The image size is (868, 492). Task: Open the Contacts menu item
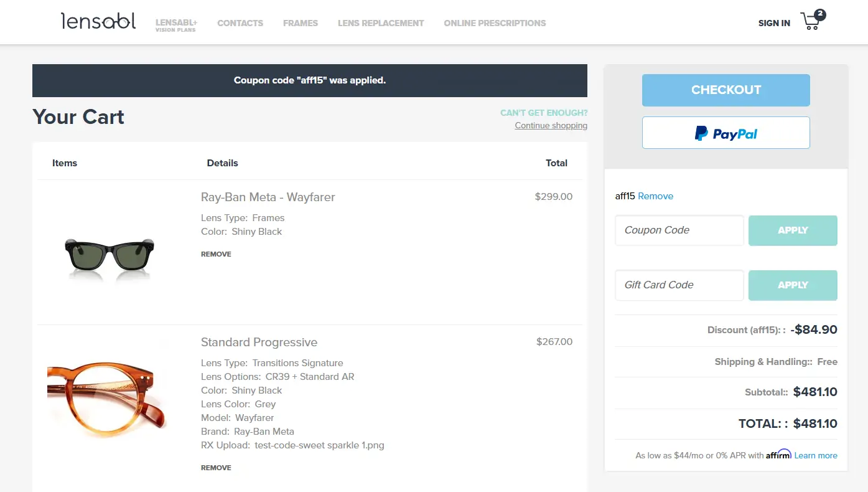pos(240,23)
